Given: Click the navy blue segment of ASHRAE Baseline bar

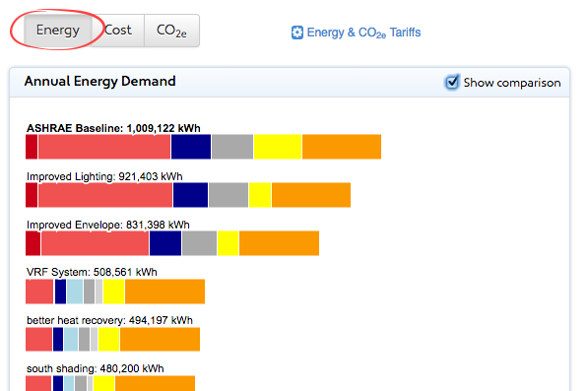Looking at the screenshot, I should [191, 147].
